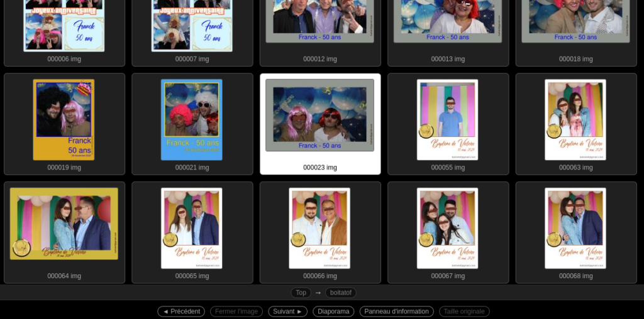Open thumbnail 000065 img
The image size is (644, 319).
tap(192, 228)
